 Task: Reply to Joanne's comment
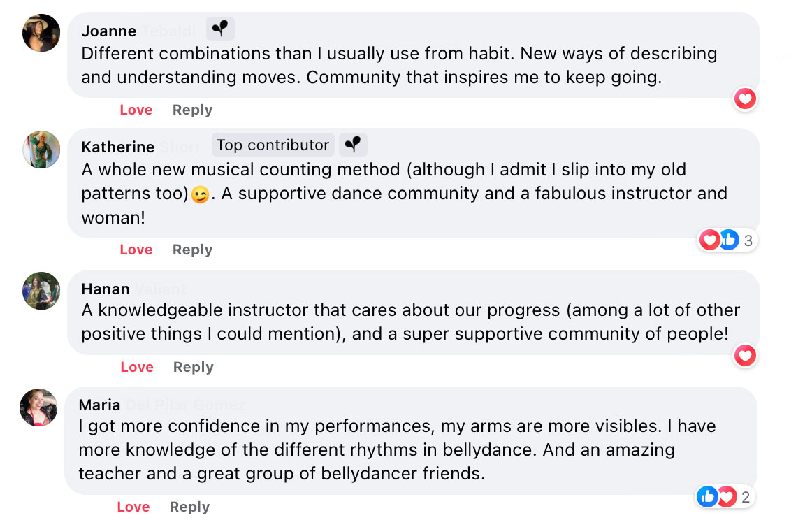tap(193, 110)
